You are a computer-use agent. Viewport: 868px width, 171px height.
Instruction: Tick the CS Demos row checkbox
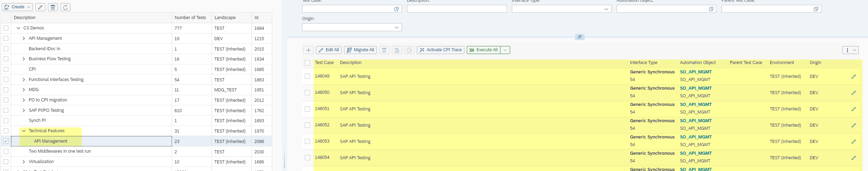(6, 28)
